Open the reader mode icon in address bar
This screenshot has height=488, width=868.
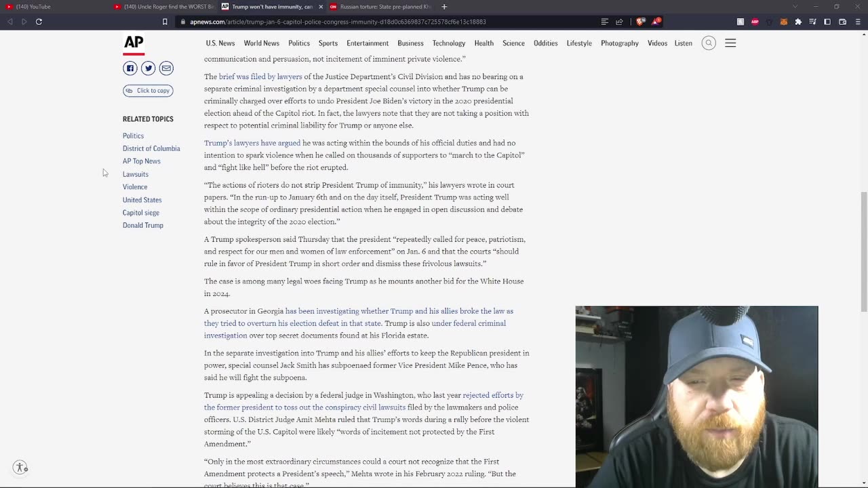604,22
